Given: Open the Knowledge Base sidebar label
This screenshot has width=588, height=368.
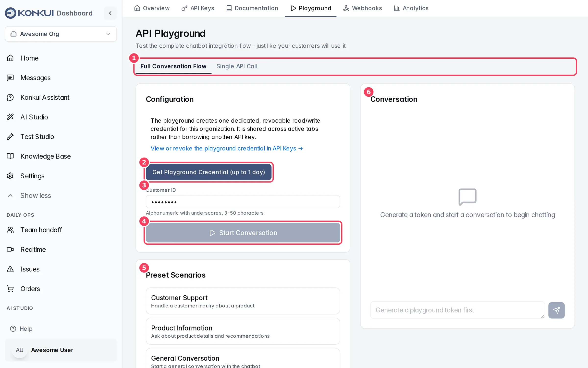Looking at the screenshot, I should point(46,156).
